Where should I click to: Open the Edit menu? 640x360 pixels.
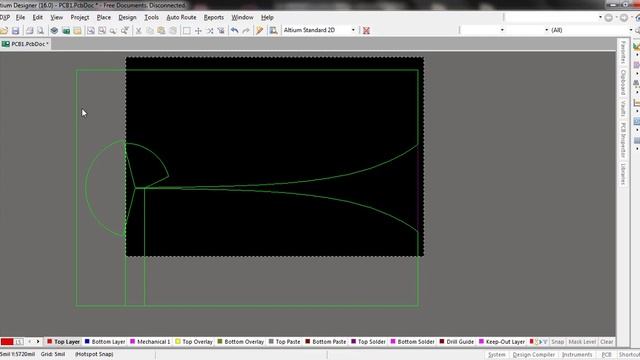pos(38,18)
